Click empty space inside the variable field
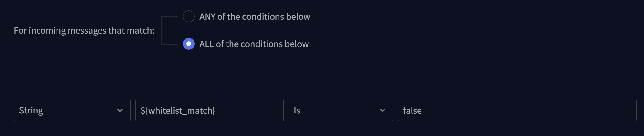This screenshot has height=136, width=644. [250, 111]
